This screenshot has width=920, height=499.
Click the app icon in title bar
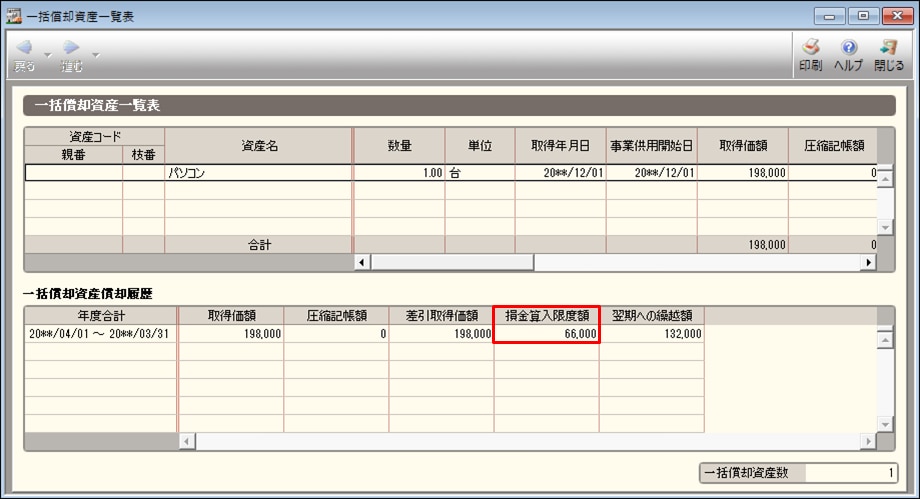[x=14, y=15]
